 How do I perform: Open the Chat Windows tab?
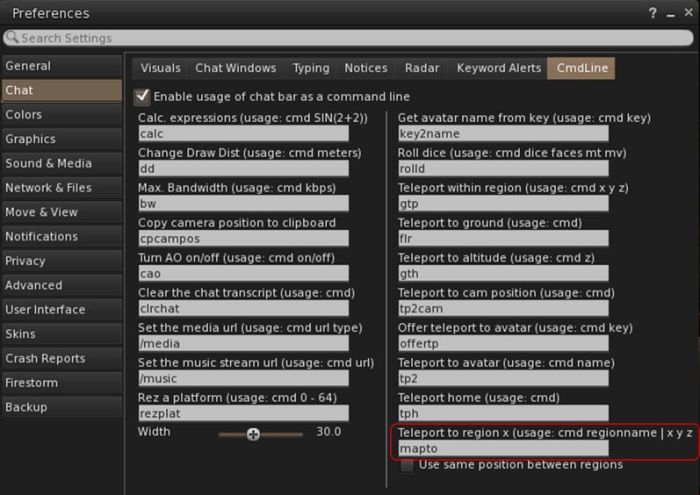click(235, 68)
